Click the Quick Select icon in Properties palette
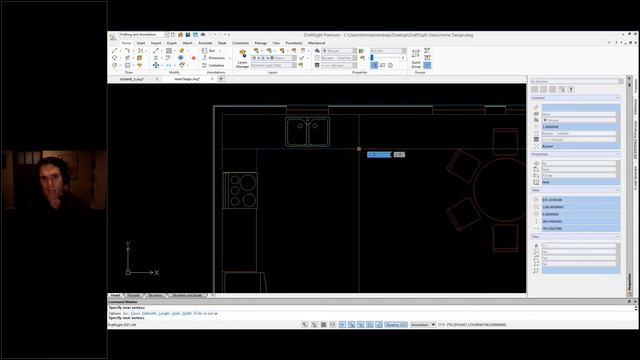This screenshot has width=640, height=360. (562, 89)
